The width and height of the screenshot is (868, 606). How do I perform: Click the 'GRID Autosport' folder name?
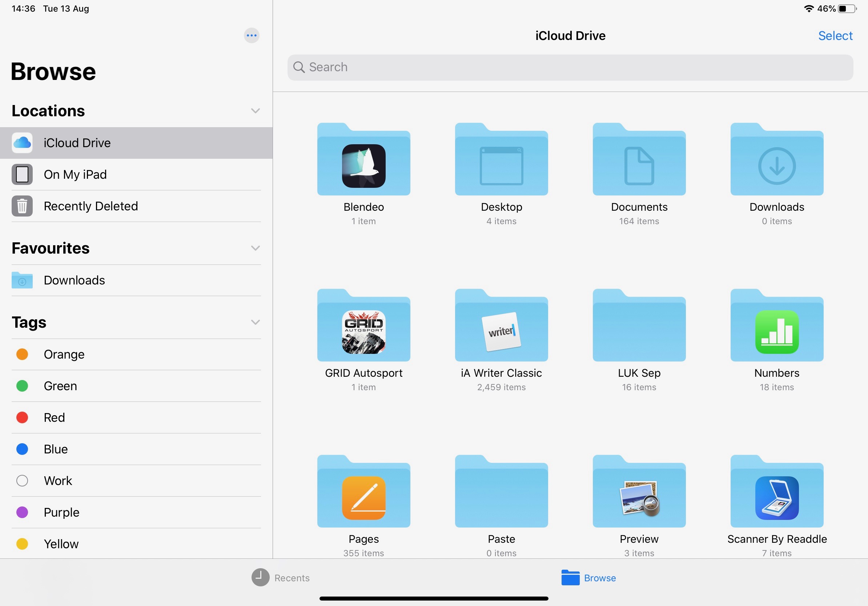coord(364,373)
